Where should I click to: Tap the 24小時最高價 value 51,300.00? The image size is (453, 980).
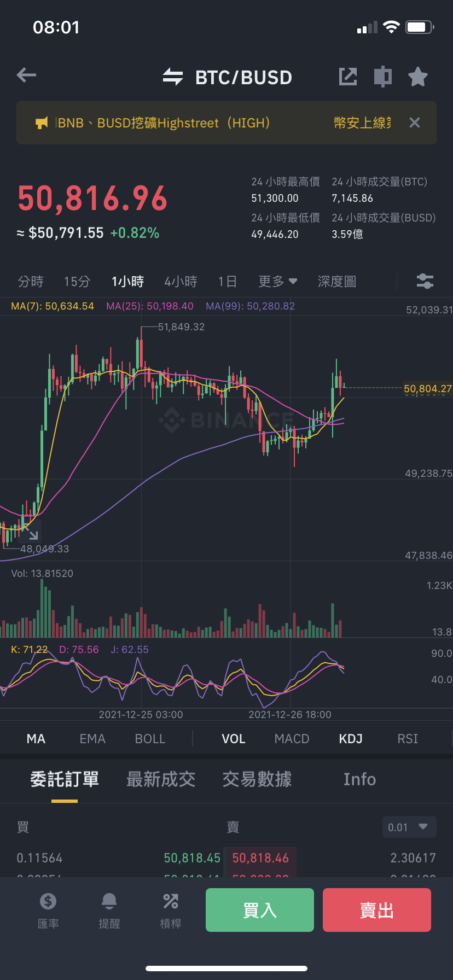pos(275,199)
